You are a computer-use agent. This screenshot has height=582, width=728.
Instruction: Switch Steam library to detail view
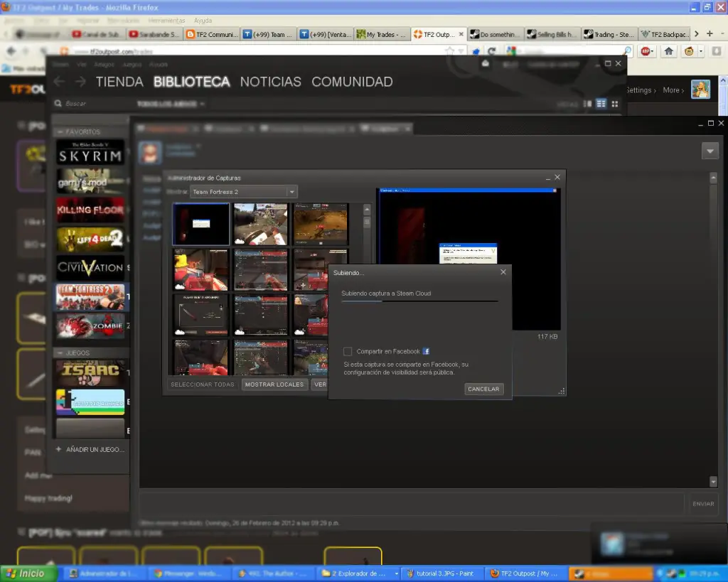[587, 104]
